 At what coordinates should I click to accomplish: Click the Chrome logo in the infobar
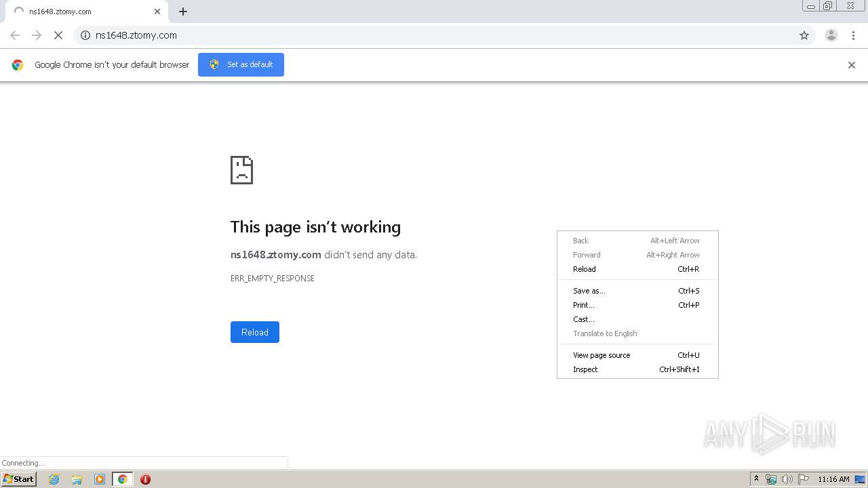click(x=18, y=65)
